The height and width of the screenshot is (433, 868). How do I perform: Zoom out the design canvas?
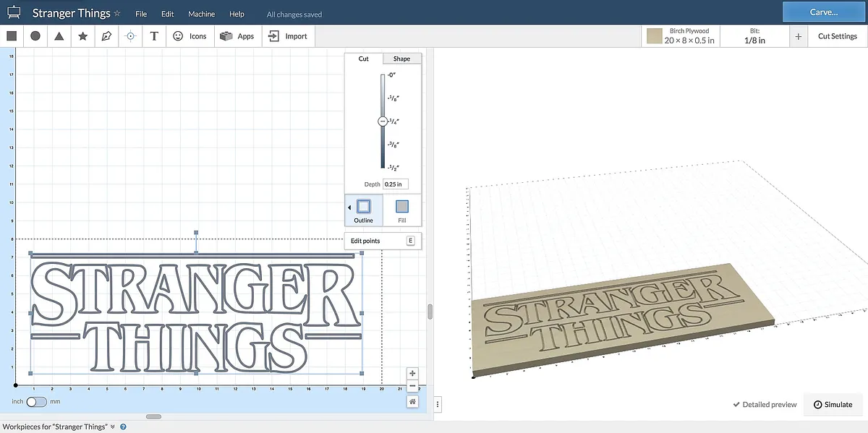pyautogui.click(x=412, y=386)
